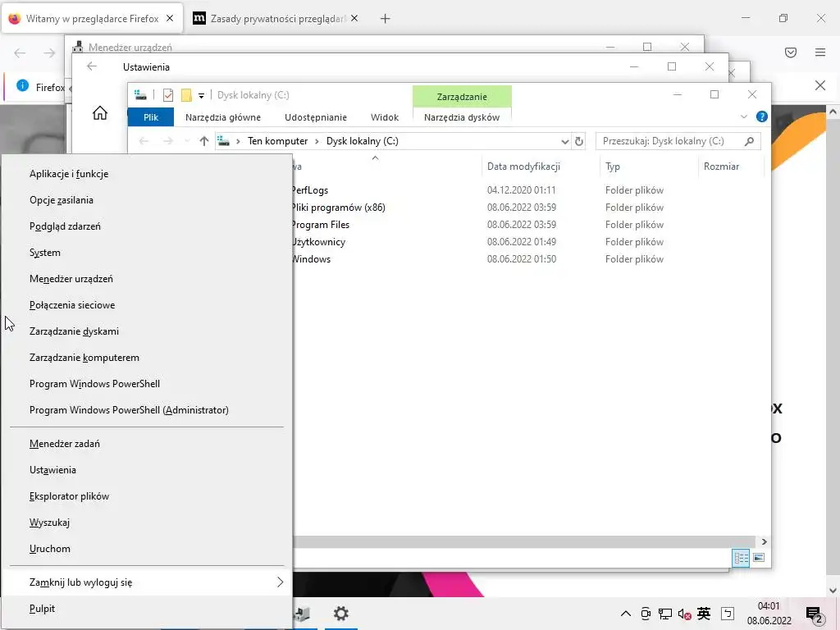The image size is (840, 630).
Task: Refresh the Dysk lokalny (C:) view
Action: pyautogui.click(x=578, y=141)
